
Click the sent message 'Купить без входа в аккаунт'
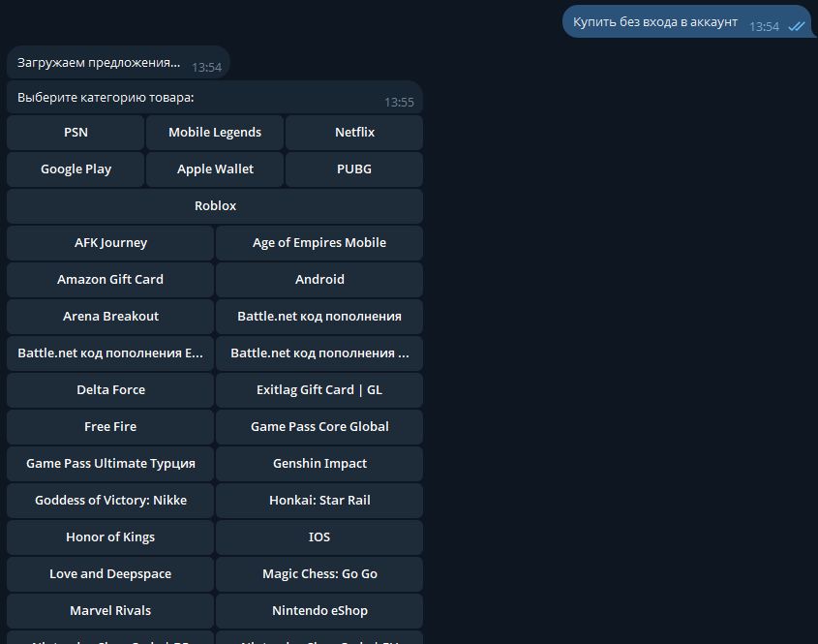tap(655, 22)
